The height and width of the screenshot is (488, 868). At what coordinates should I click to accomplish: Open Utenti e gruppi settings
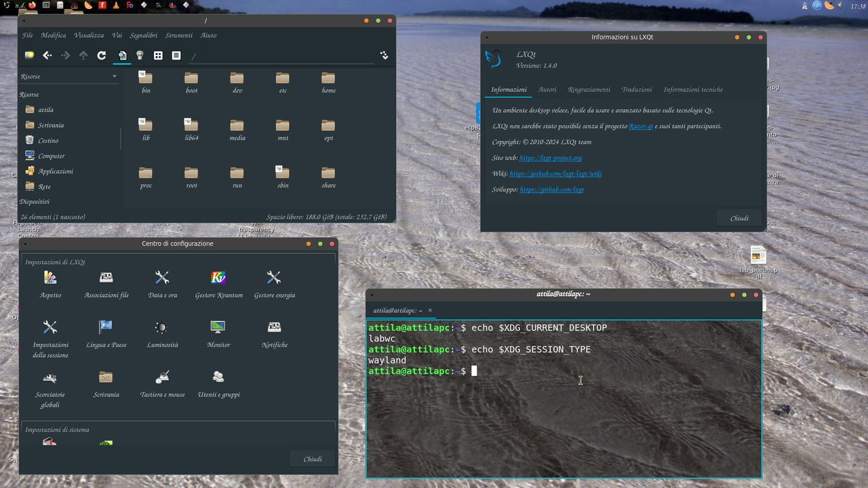coord(218,383)
